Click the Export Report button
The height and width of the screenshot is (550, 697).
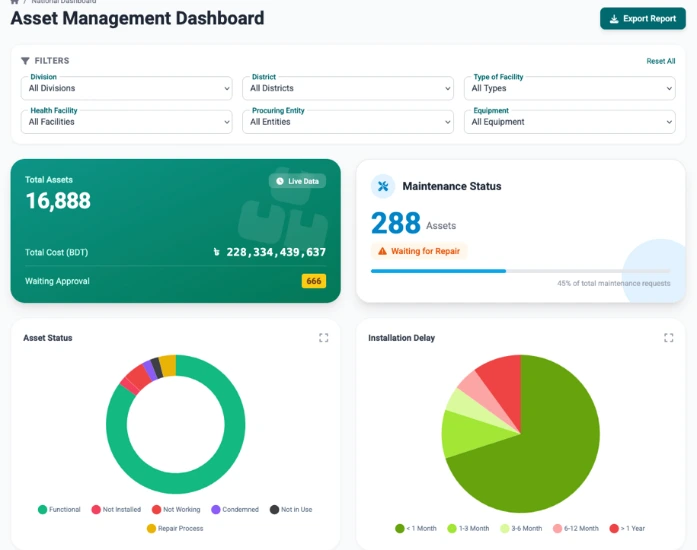click(x=642, y=19)
